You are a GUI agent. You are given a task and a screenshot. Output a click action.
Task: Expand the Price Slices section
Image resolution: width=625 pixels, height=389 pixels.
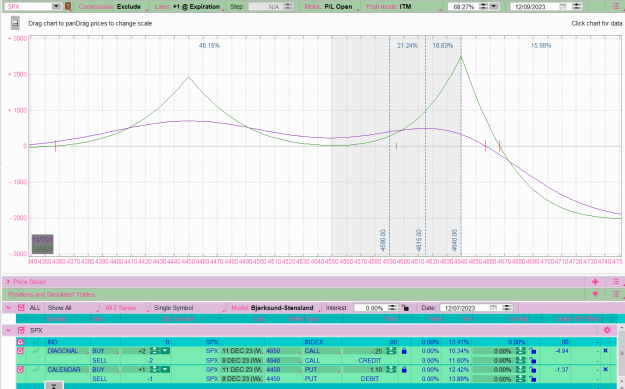click(8, 282)
